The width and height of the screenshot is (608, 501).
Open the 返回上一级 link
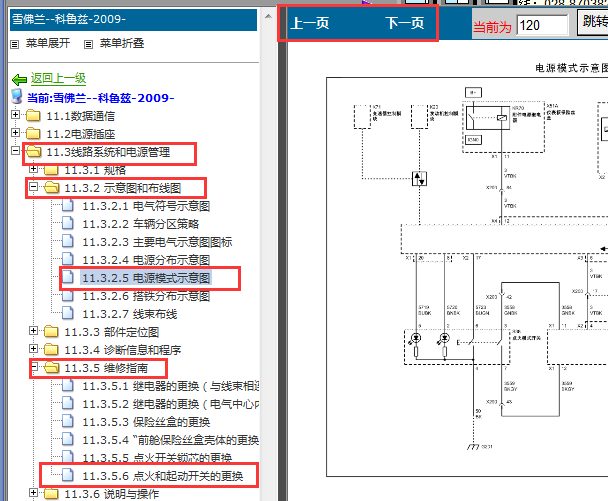click(x=59, y=78)
